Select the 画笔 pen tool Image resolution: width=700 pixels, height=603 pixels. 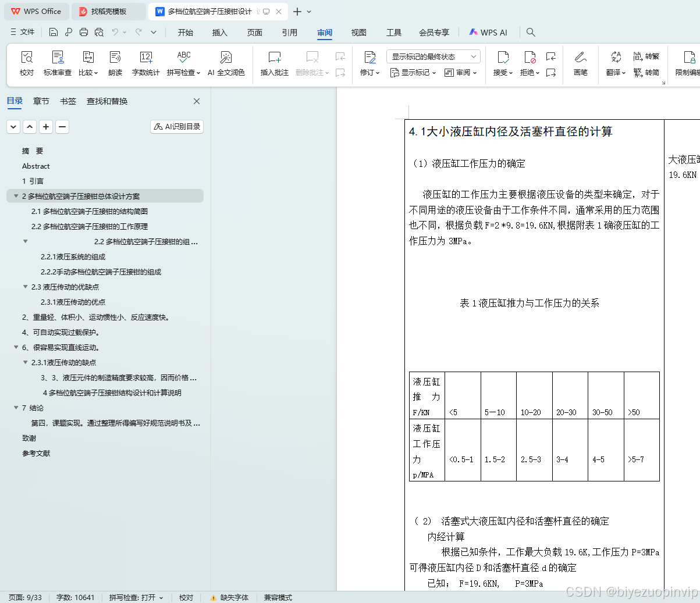pos(581,63)
